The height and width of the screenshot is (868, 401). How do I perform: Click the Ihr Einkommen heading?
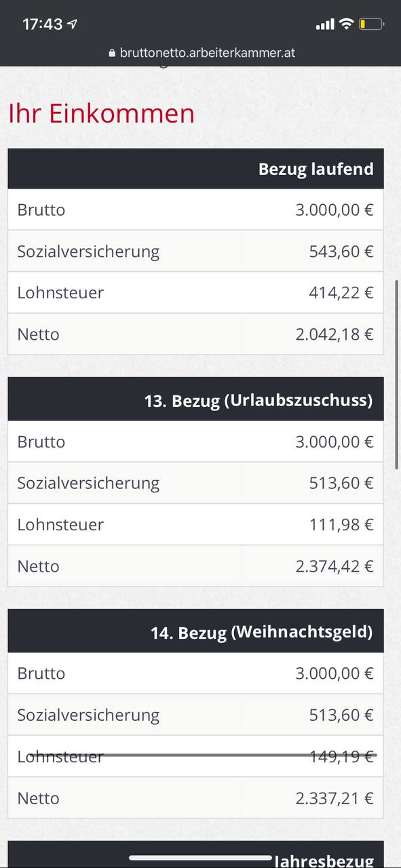pyautogui.click(x=101, y=113)
